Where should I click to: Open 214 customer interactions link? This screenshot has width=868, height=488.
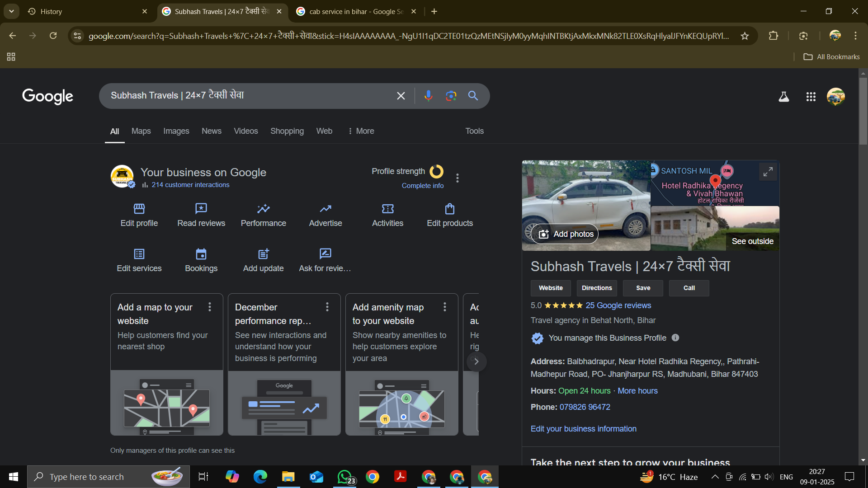[x=190, y=185]
